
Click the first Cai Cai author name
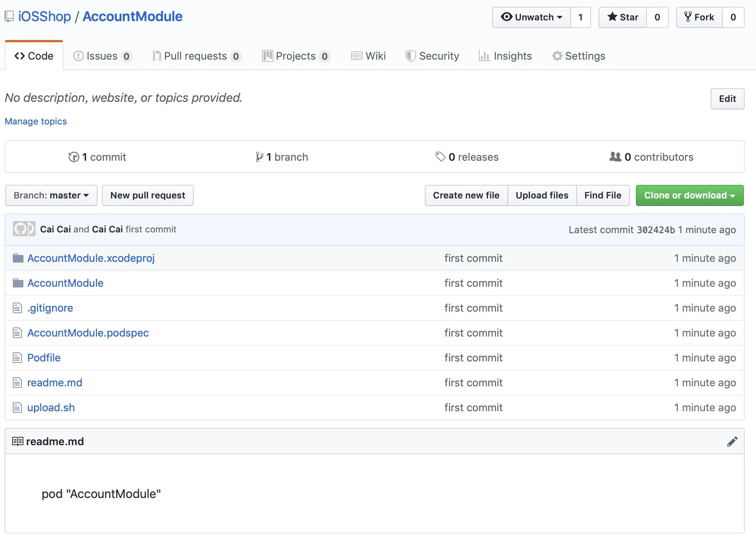click(x=56, y=229)
